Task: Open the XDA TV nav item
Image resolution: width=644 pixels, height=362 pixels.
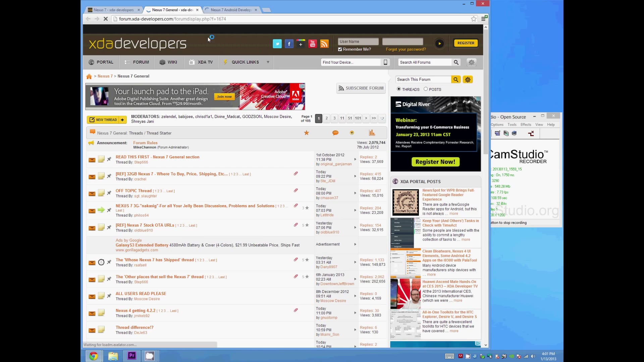Action: (x=201, y=62)
